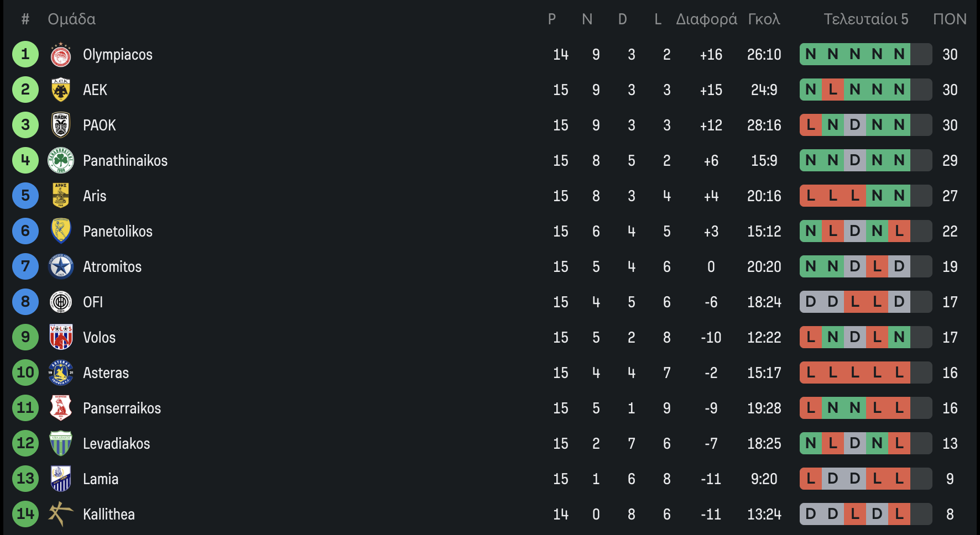
Task: Open the Panetolikos team name link
Action: coord(117,232)
